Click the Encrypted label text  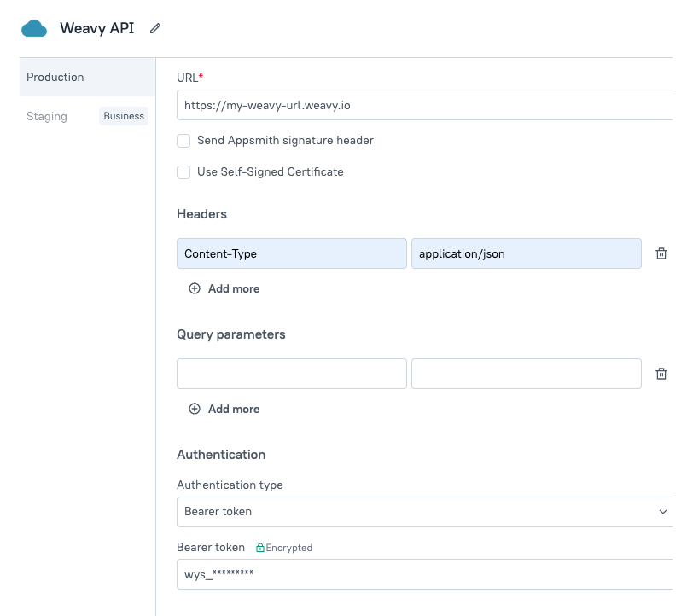pyautogui.click(x=289, y=548)
